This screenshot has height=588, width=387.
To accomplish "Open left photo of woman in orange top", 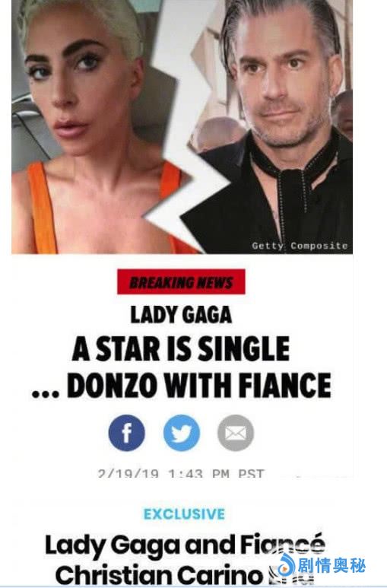I will pos(90,127).
